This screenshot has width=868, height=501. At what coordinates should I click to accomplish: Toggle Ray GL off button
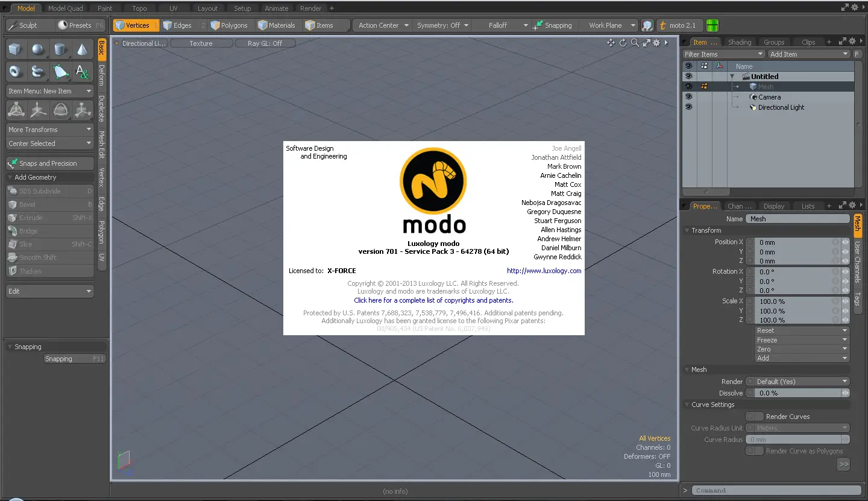point(265,43)
